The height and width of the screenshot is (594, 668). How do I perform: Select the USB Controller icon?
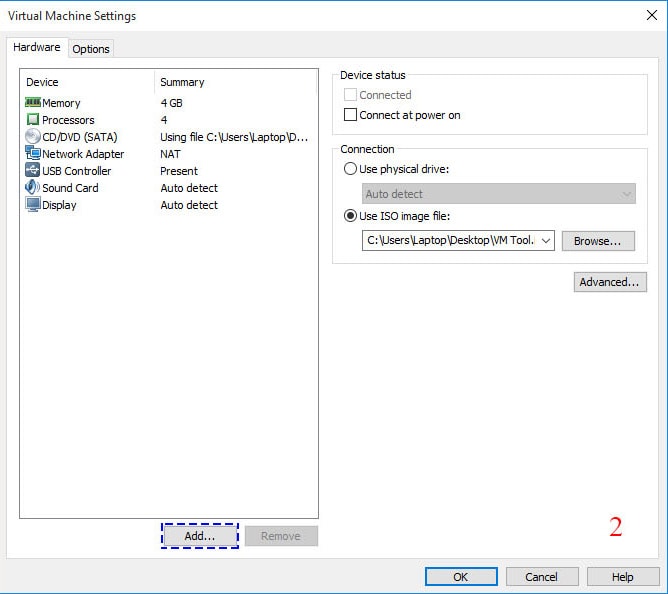tap(32, 171)
